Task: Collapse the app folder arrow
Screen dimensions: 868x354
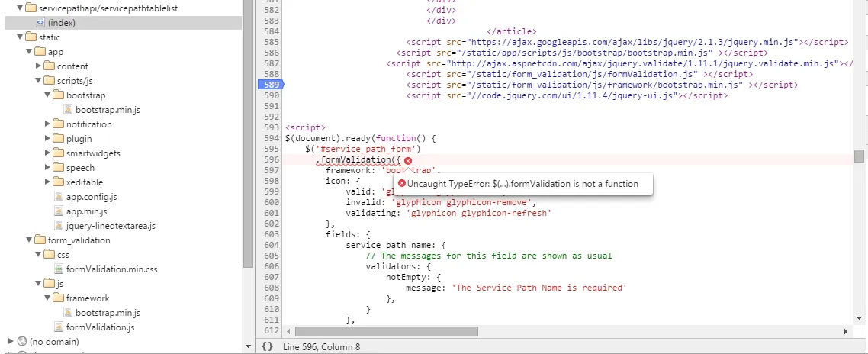Action: (29, 52)
